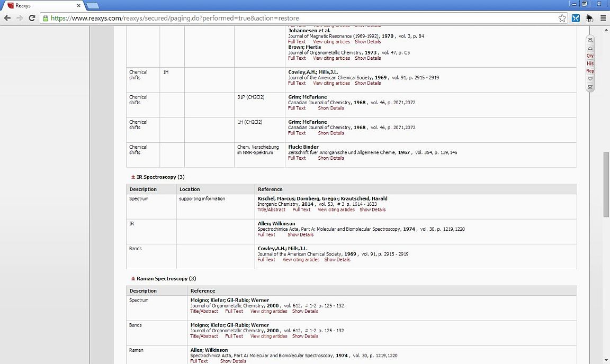
Task: Go back to the previous page
Action: click(x=7, y=18)
